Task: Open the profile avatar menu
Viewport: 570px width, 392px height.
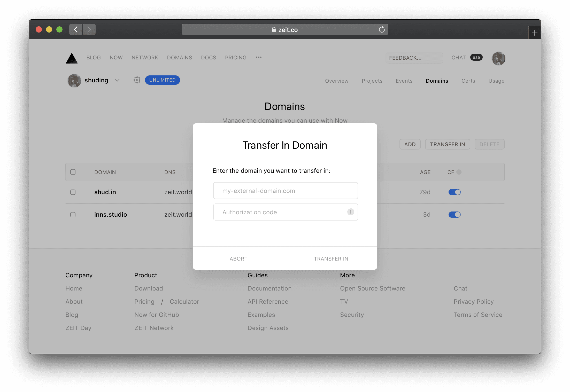Action: [x=498, y=58]
